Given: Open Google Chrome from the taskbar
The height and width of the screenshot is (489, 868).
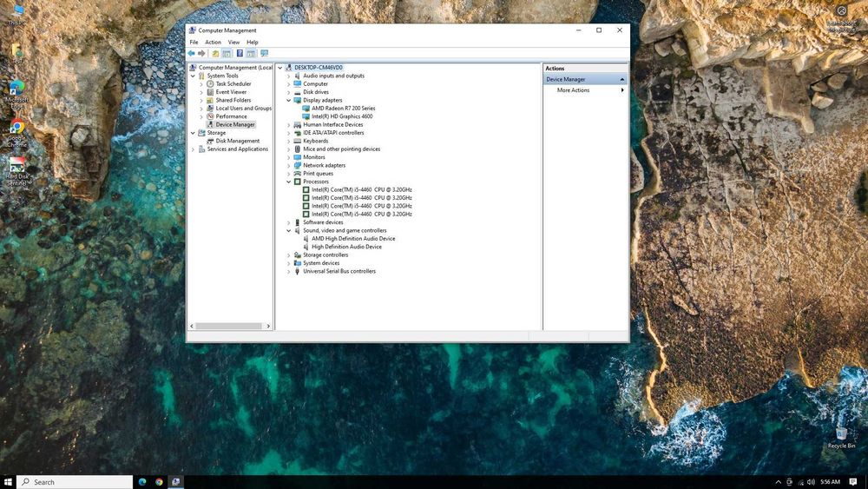Looking at the screenshot, I should pyautogui.click(x=159, y=482).
